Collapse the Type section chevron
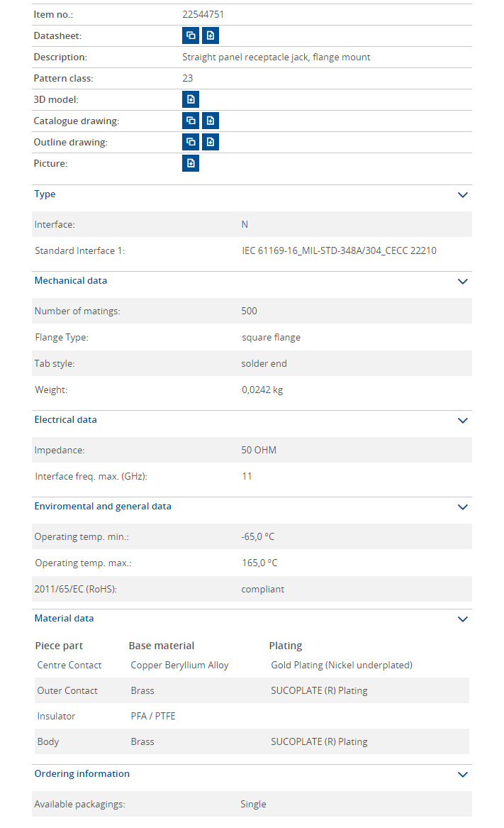504x828 pixels. (463, 194)
